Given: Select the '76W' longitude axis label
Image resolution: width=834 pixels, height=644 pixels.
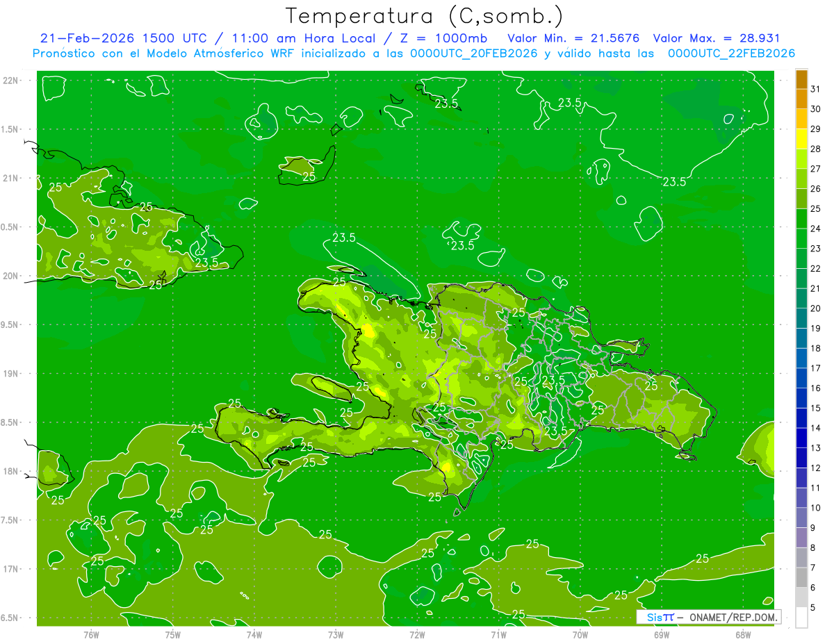Looking at the screenshot, I should [91, 635].
